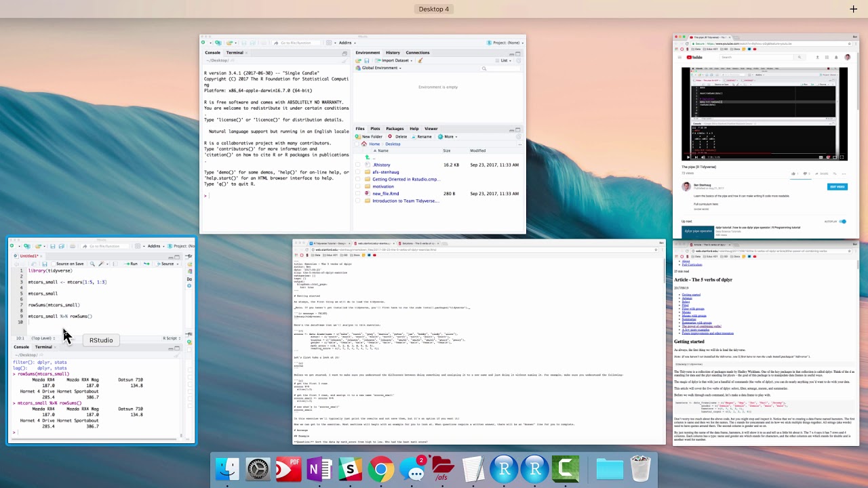Open the Project: (None) dropdown
The height and width of the screenshot is (488, 868).
[x=505, y=43]
